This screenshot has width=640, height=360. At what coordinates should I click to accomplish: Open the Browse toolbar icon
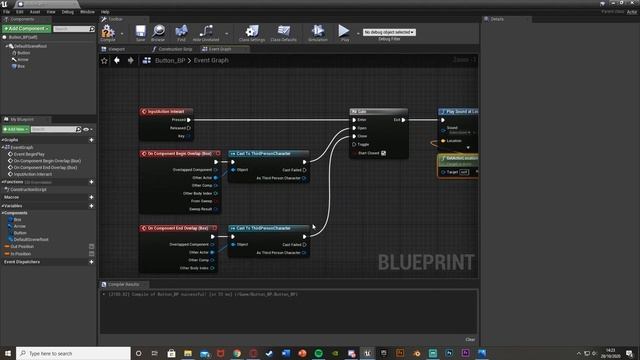pyautogui.click(x=158, y=33)
